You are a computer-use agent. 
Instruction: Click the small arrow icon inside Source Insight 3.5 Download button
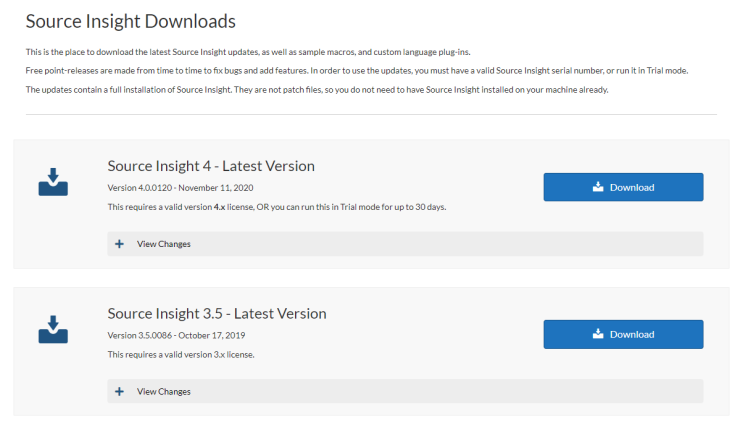click(598, 334)
